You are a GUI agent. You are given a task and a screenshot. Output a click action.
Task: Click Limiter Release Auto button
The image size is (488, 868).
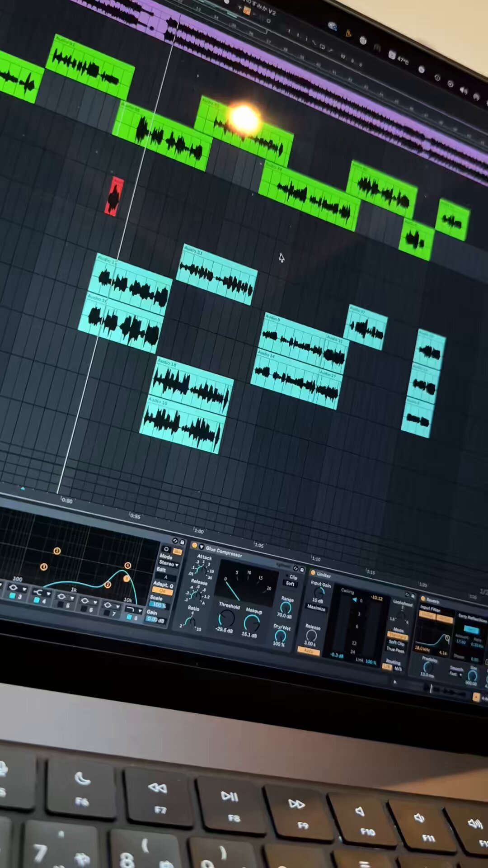(309, 652)
